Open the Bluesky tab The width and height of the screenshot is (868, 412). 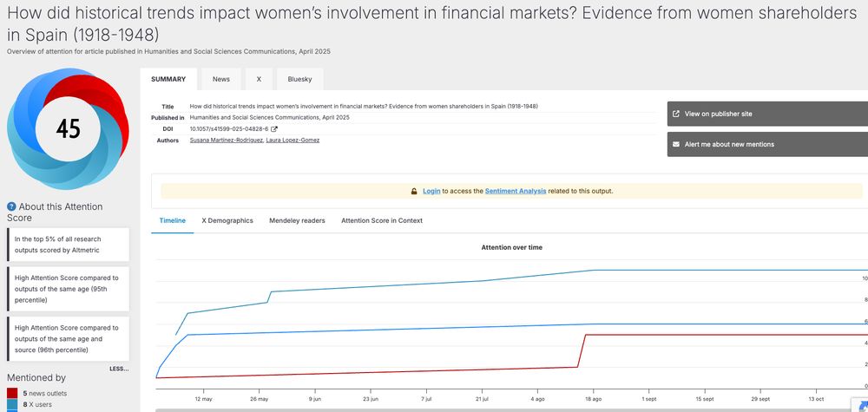click(x=299, y=79)
